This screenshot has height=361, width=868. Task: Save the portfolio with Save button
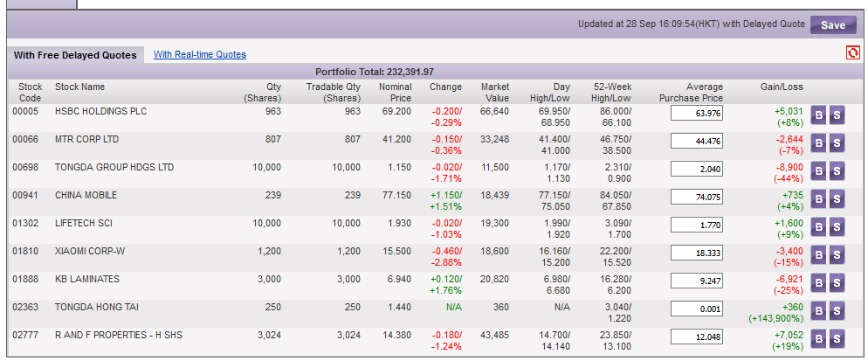(832, 25)
